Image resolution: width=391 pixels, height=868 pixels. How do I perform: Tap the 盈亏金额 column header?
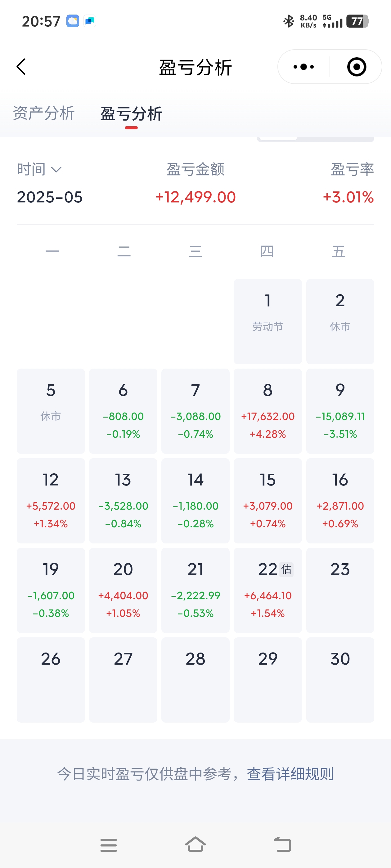tap(195, 169)
